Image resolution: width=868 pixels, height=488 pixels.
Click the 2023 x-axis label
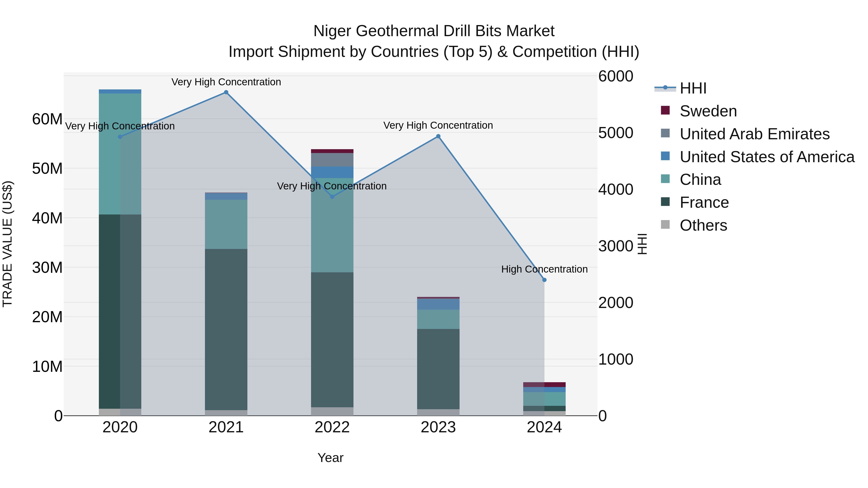438,427
